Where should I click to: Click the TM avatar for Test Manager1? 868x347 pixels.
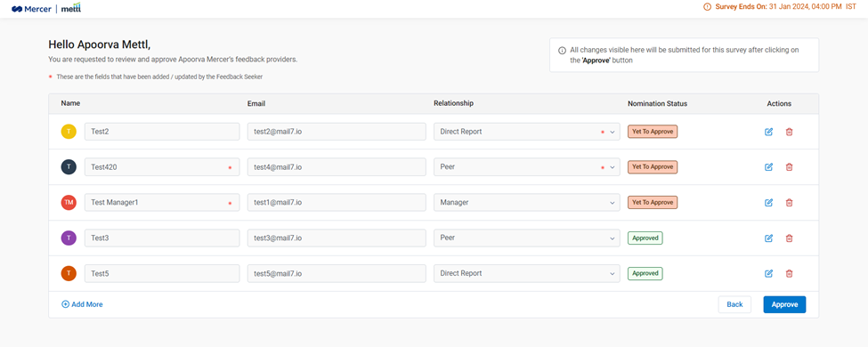[x=69, y=203]
